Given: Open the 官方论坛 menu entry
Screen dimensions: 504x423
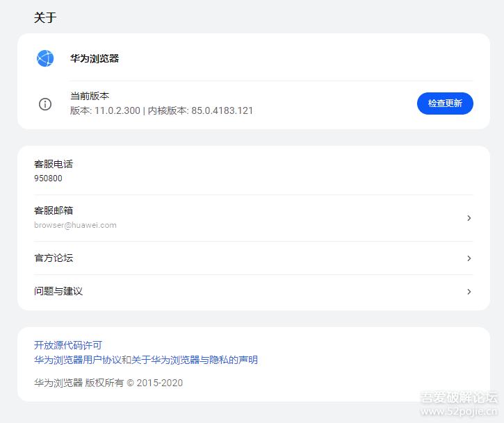Looking at the screenshot, I should point(54,258).
